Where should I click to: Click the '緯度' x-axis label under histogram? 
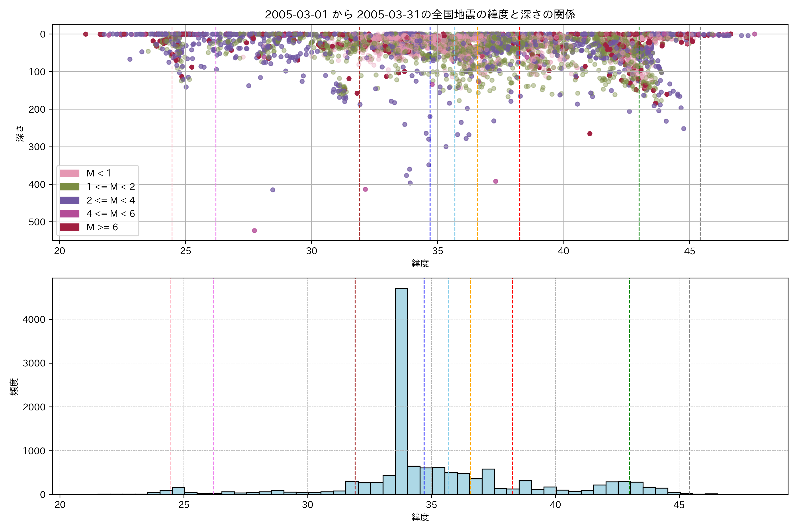420,517
